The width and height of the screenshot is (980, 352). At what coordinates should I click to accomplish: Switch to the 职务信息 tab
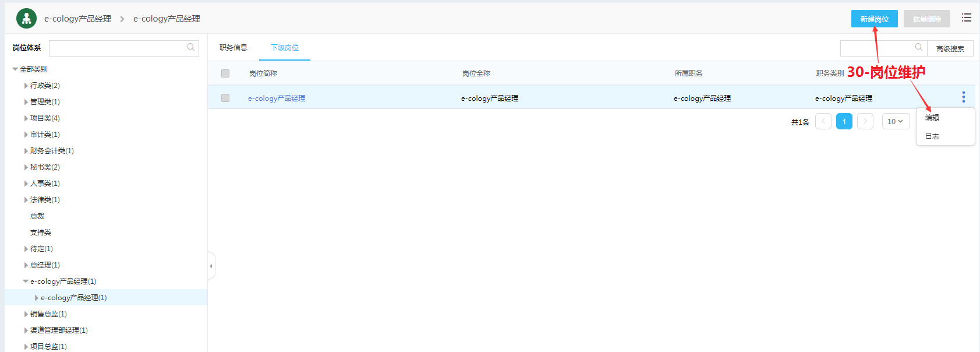[x=233, y=48]
